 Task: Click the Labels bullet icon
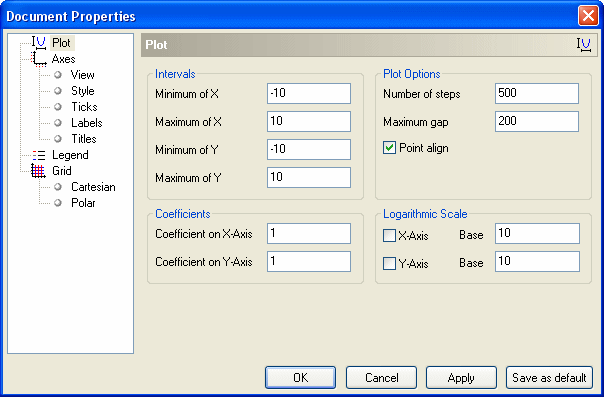click(58, 123)
